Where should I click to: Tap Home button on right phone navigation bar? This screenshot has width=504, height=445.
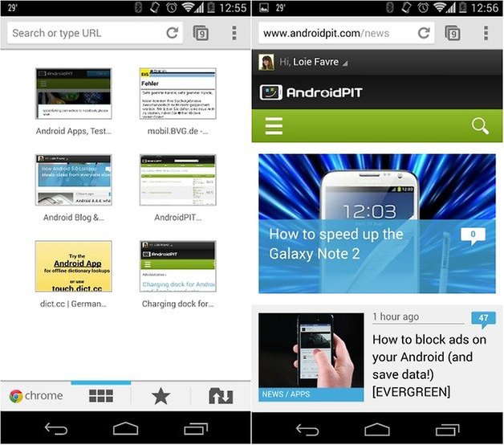377,429
